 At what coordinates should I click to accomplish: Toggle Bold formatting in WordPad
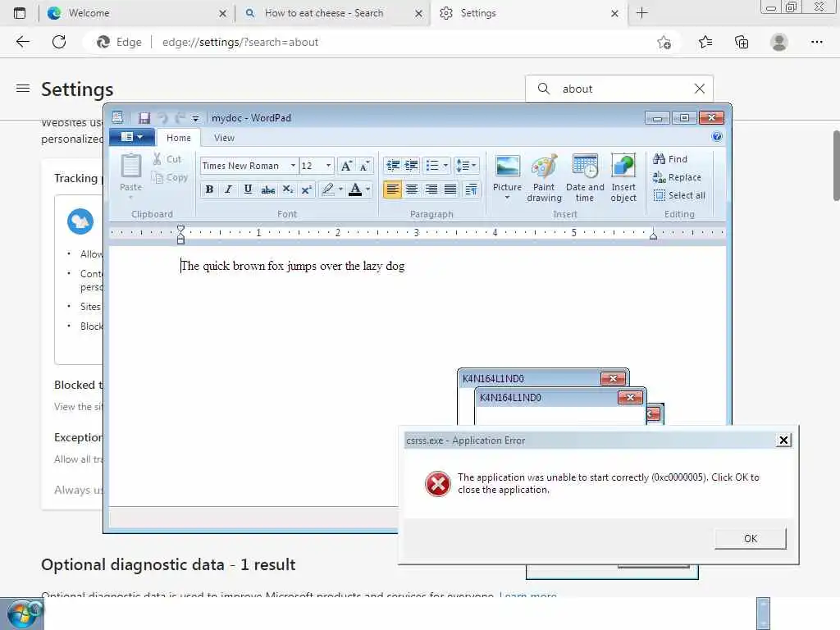(x=209, y=189)
